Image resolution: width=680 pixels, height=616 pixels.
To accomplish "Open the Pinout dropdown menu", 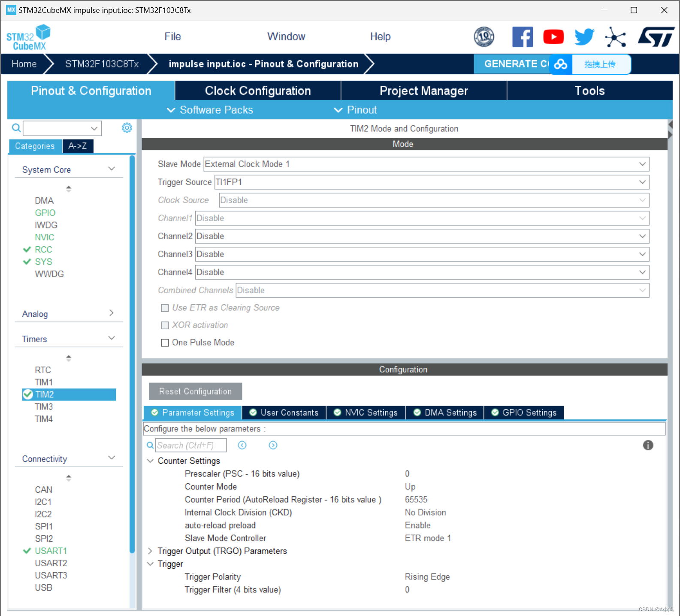I will 355,110.
